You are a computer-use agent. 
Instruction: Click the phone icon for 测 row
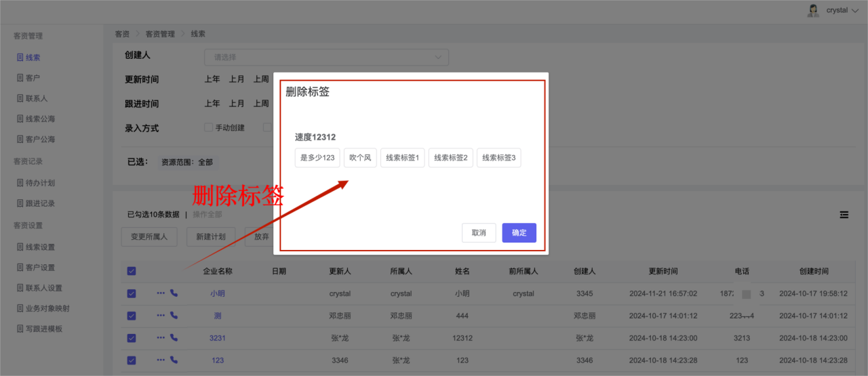coord(174,316)
